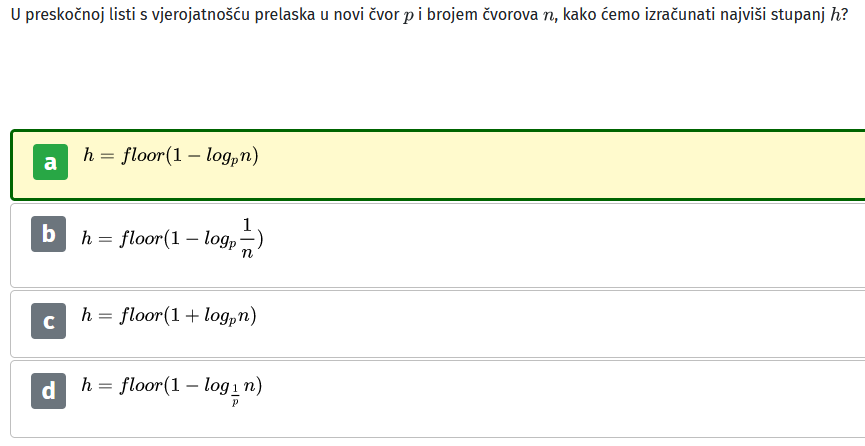Image resolution: width=865 pixels, height=446 pixels.
Task: Click empty area of answer row b
Action: [552, 245]
